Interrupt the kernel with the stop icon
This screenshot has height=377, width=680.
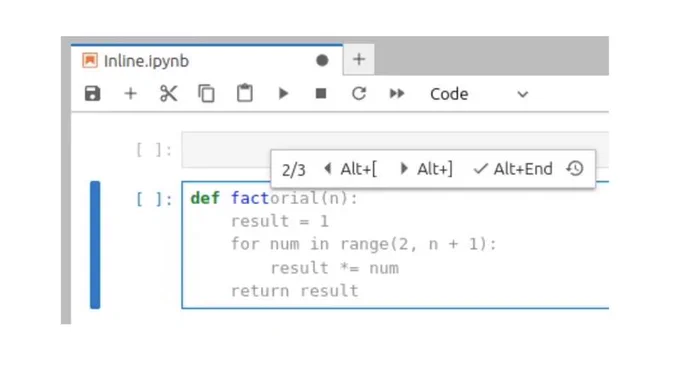(321, 94)
